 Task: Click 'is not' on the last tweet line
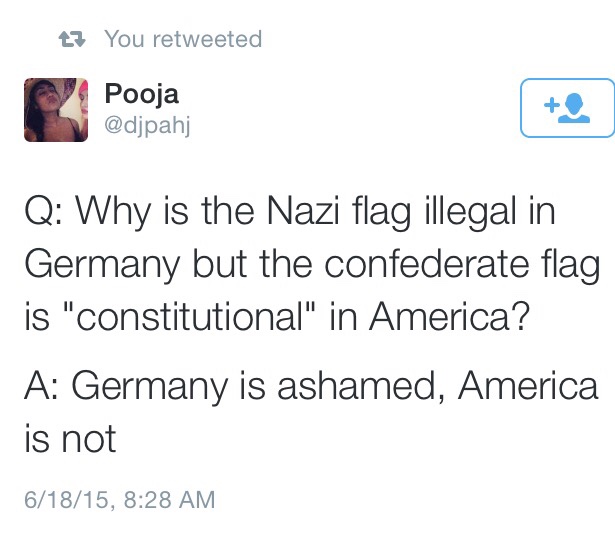70,439
